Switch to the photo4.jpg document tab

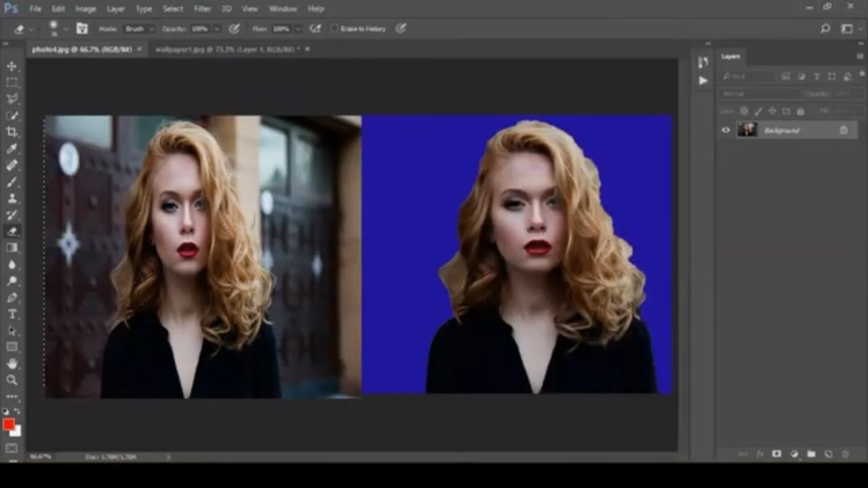pyautogui.click(x=81, y=49)
